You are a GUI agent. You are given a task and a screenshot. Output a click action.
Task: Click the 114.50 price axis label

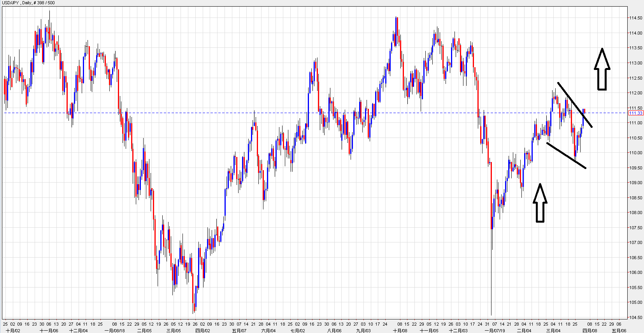(635, 18)
